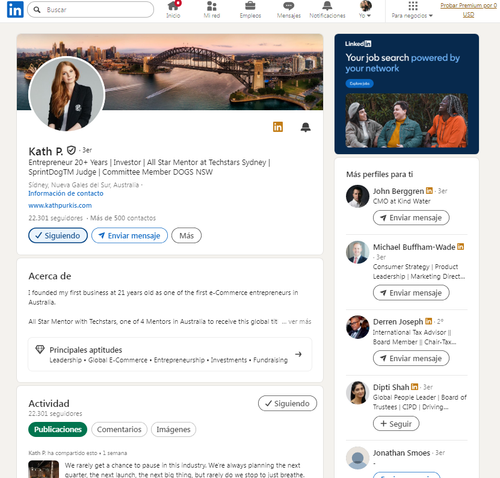500x478 pixels.
Task: Click the Principales aptitudes diamond icon
Action: pyautogui.click(x=40, y=349)
